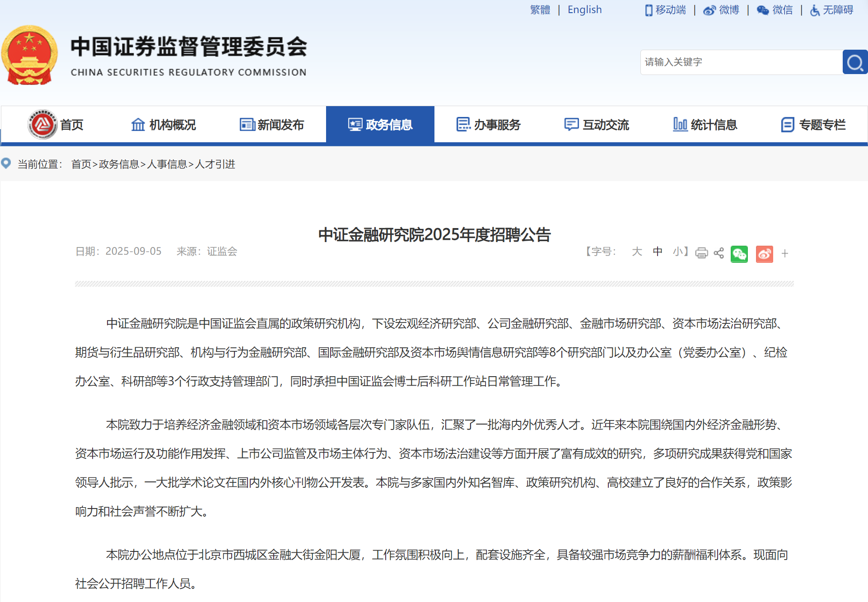Click the share icon beside printer
The height and width of the screenshot is (602, 868).
[x=719, y=253]
